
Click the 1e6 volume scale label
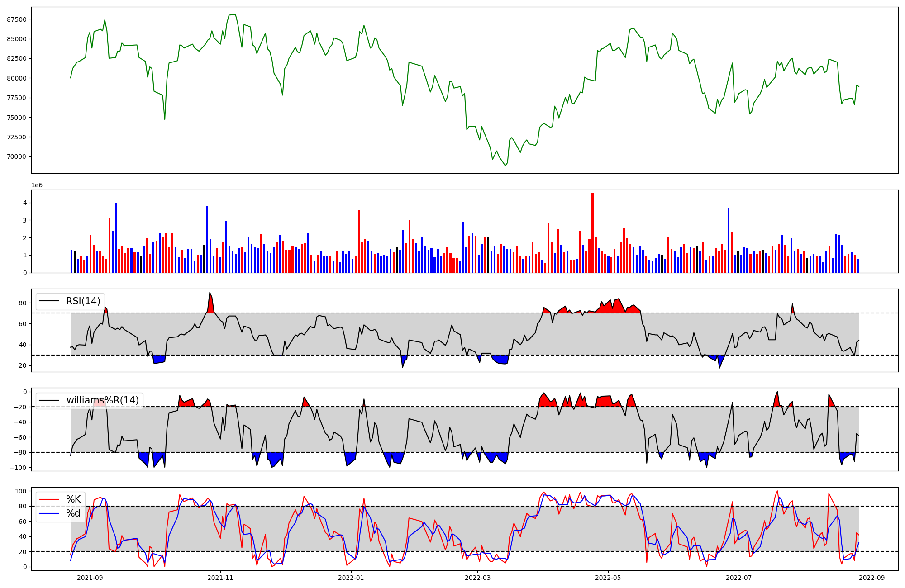point(37,185)
